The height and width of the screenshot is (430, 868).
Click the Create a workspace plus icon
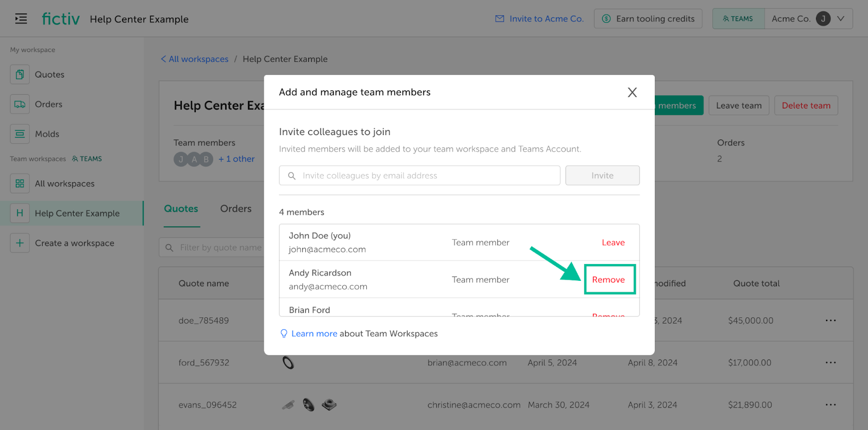(x=20, y=243)
